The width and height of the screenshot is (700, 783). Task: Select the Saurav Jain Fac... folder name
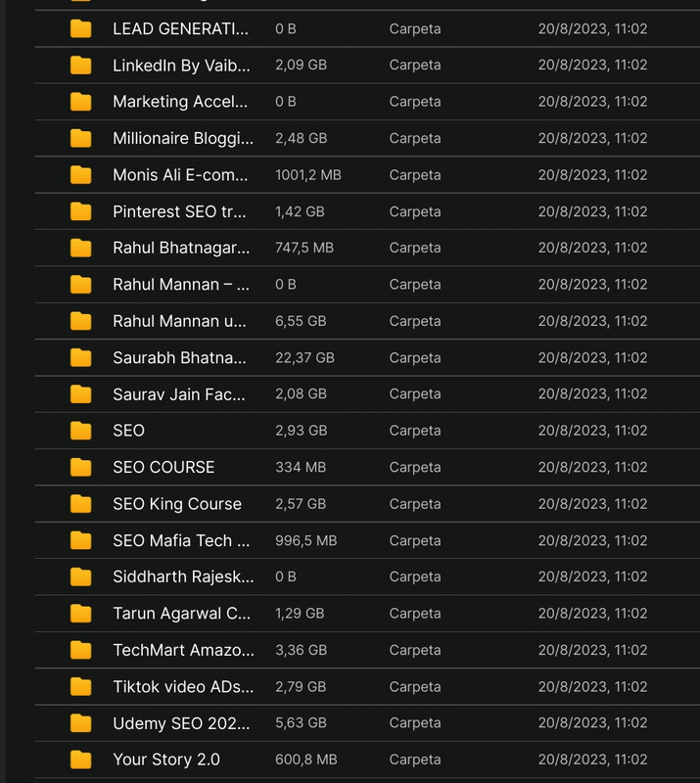[x=179, y=394]
